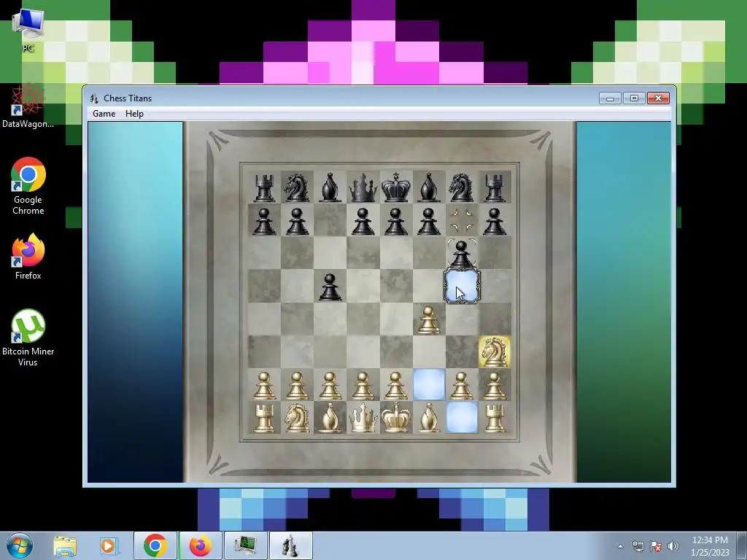Select the black pawn on a7
The height and width of the screenshot is (560, 747).
pos(264,222)
